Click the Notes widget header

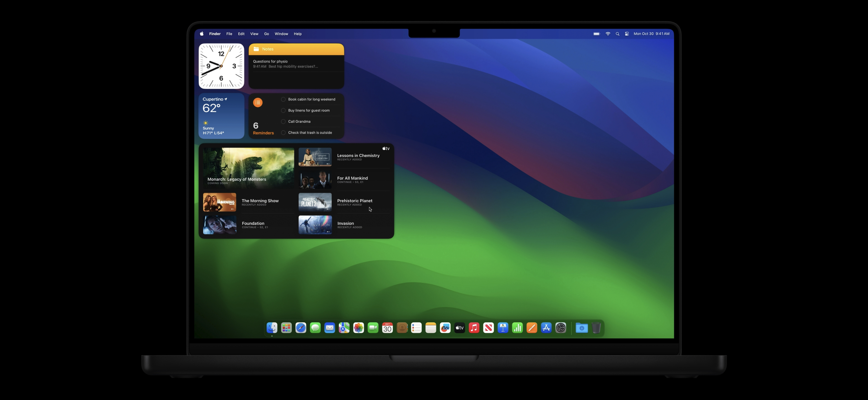pos(296,49)
